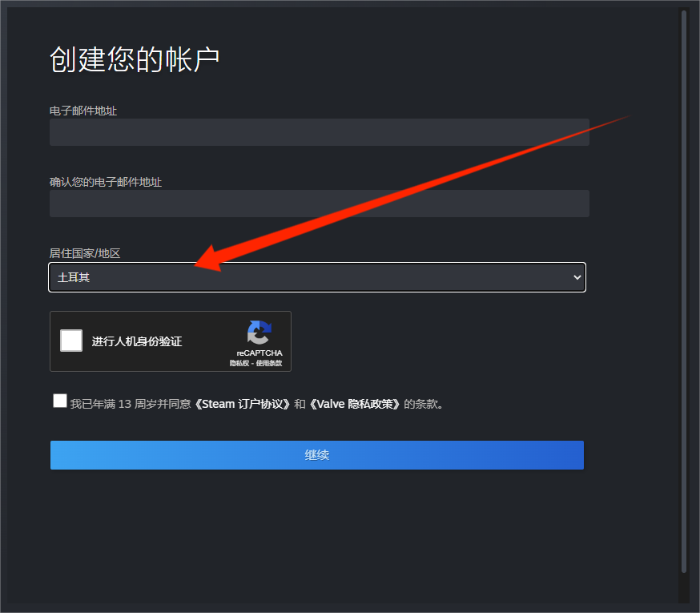Click the 我已年满 13 周岁并同意 label text
Screen dimensions: 700x613
pos(131,404)
